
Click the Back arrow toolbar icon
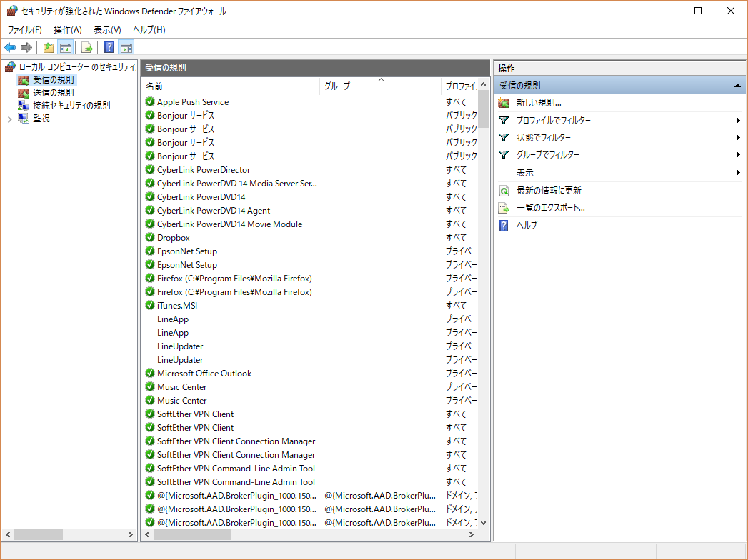[x=10, y=47]
